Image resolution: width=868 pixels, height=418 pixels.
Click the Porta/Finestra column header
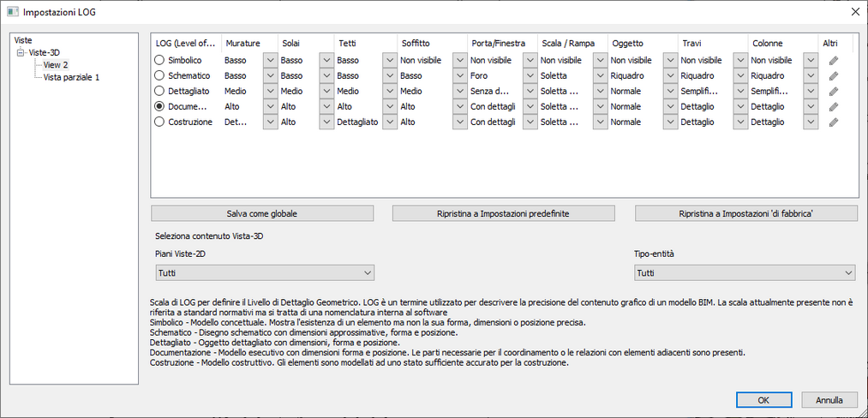pyautogui.click(x=502, y=43)
